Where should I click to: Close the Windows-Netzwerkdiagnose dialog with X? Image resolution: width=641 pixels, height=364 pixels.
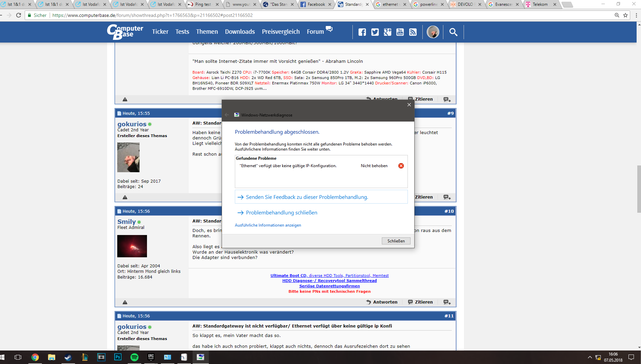tap(409, 105)
